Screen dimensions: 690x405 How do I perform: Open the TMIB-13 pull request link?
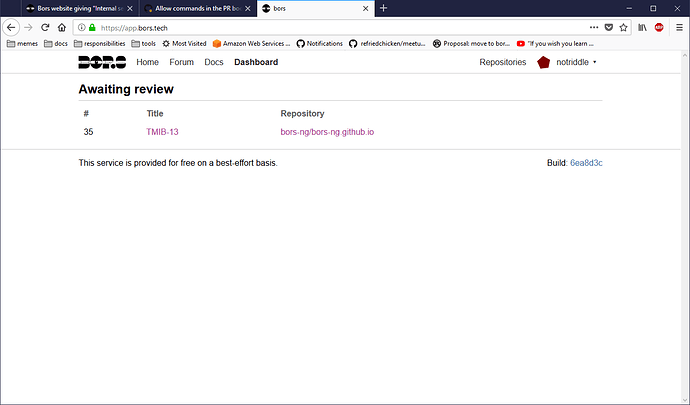tap(162, 132)
